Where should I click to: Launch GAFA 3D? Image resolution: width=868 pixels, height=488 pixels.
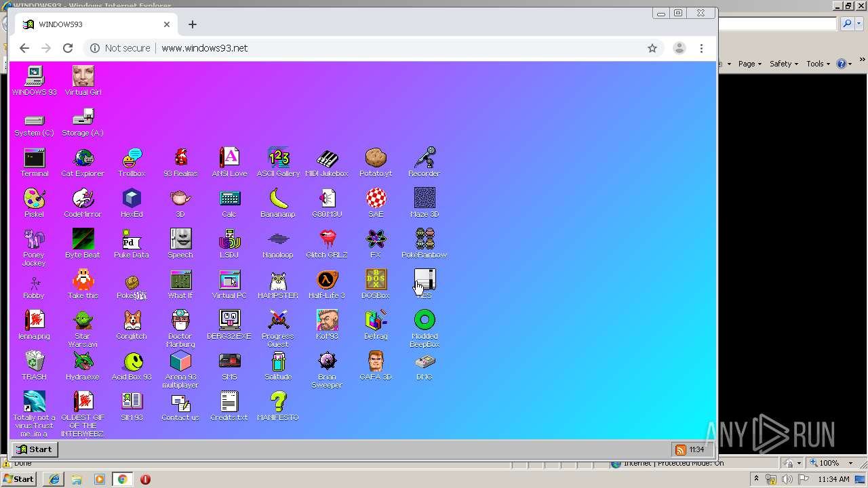[376, 366]
